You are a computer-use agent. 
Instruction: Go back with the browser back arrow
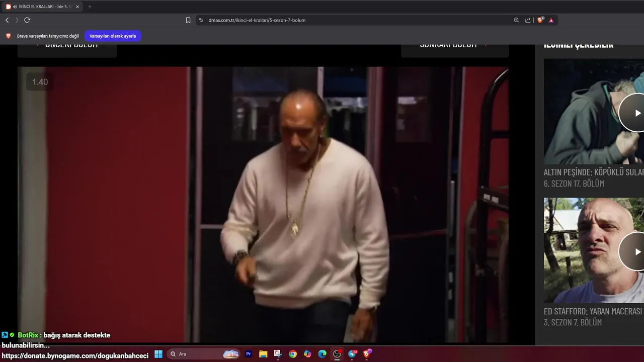pos(7,20)
